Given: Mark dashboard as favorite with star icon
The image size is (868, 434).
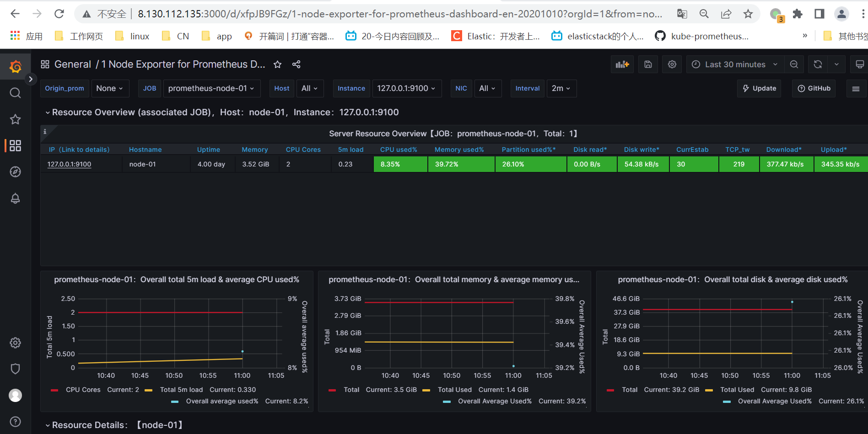Looking at the screenshot, I should pyautogui.click(x=277, y=64).
